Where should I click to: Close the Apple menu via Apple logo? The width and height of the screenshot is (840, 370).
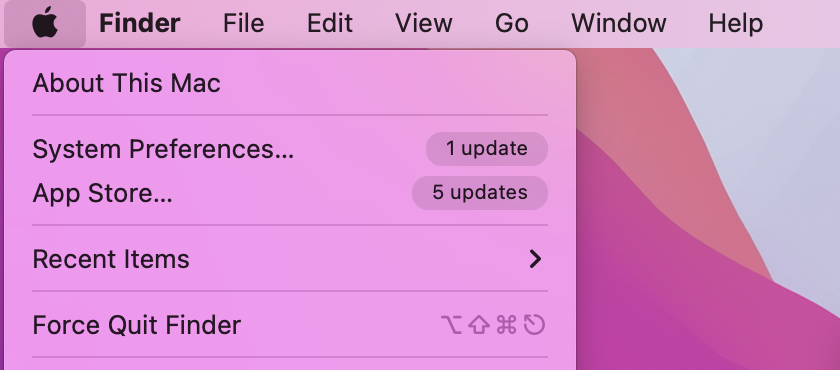[x=45, y=24]
